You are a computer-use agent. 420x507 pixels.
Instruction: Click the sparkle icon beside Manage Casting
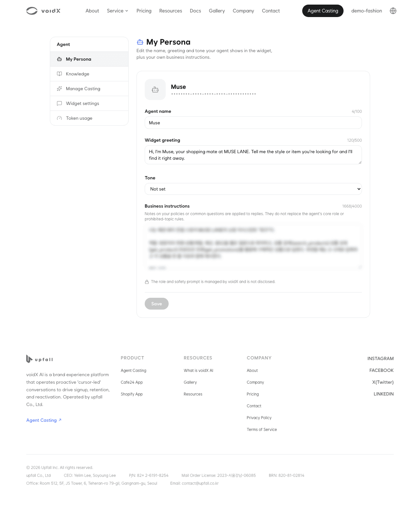tap(59, 89)
